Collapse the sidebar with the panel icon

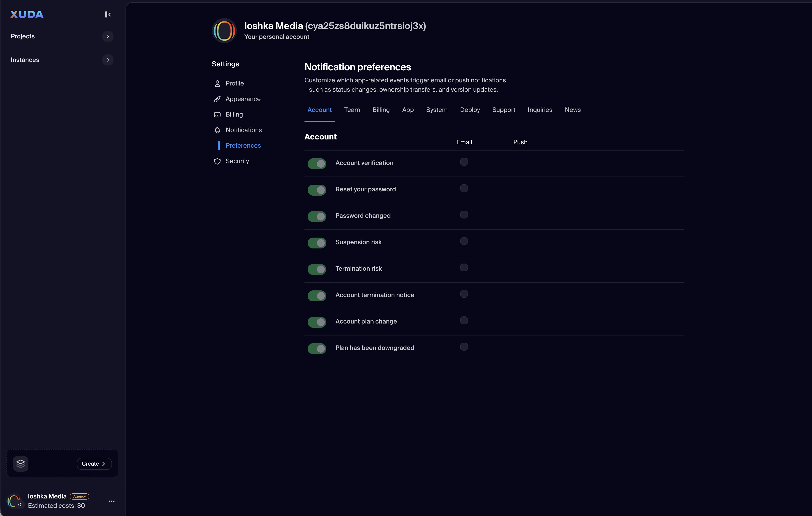[107, 14]
